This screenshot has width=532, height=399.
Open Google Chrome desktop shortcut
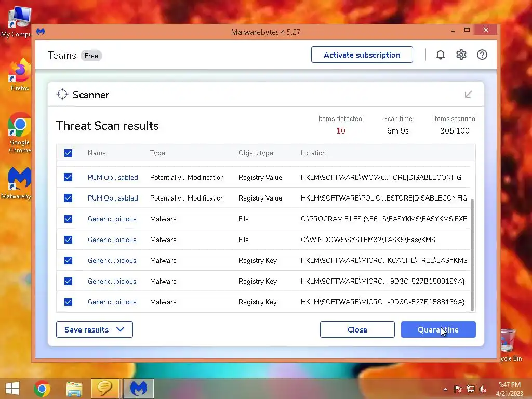(x=20, y=132)
